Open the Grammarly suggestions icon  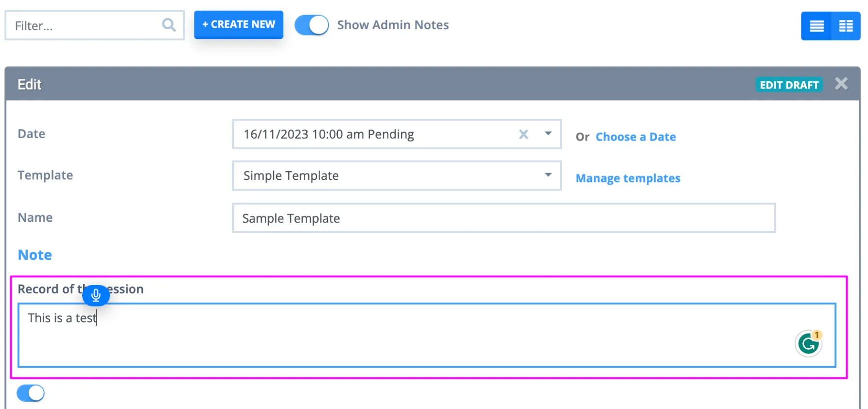coord(809,343)
